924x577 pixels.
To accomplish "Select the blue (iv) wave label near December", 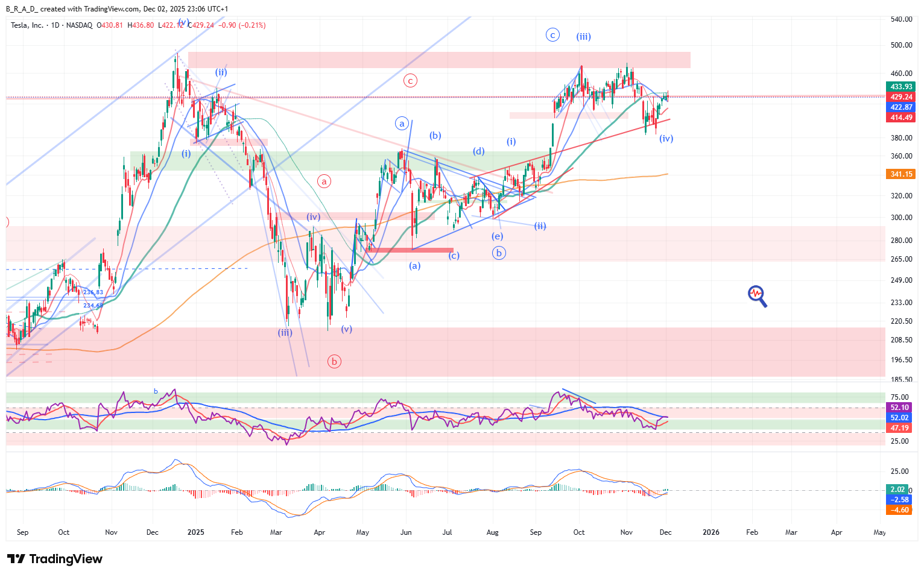I will [666, 139].
